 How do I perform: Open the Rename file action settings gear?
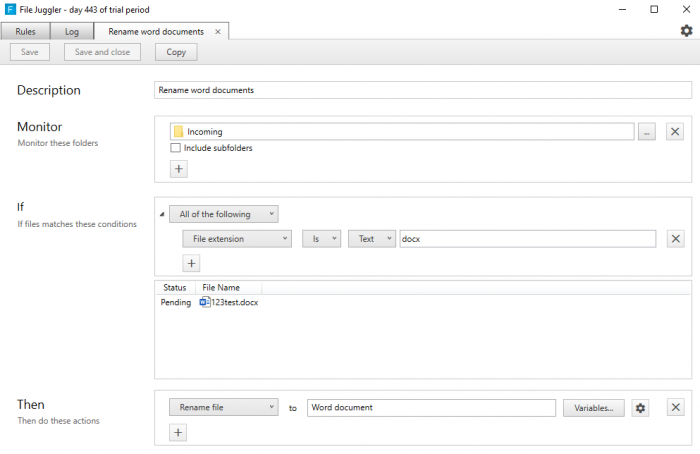pyautogui.click(x=640, y=408)
